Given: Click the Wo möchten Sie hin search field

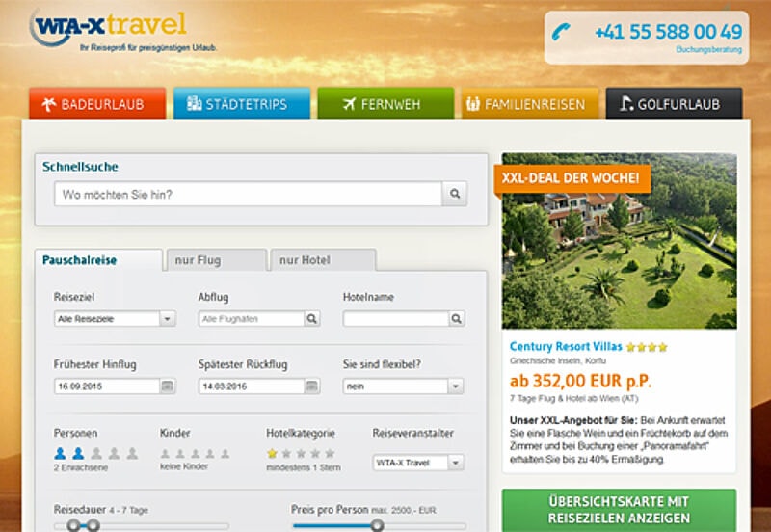Looking at the screenshot, I should (x=248, y=194).
